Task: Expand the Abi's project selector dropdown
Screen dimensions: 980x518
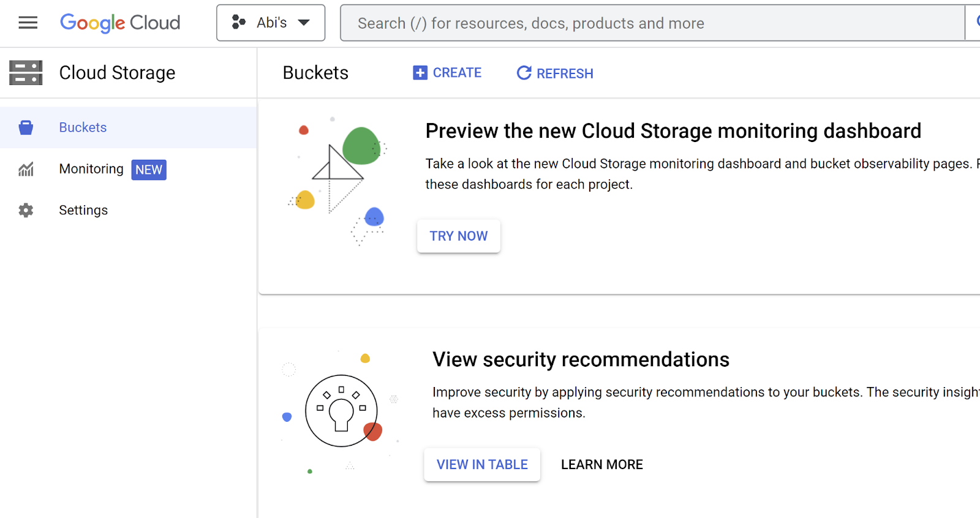Action: point(271,22)
